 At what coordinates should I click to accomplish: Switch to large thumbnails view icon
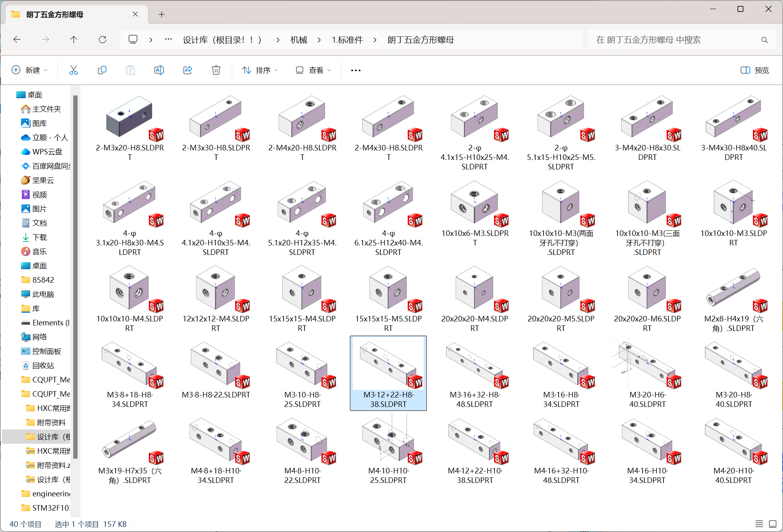pyautogui.click(x=772, y=524)
